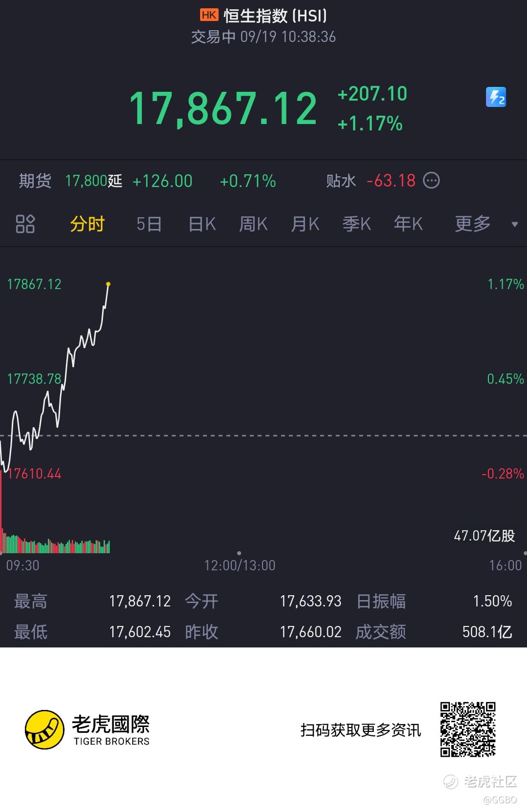Click the 恒生指数 (HSI) title
This screenshot has height=812, width=527.
point(275,16)
